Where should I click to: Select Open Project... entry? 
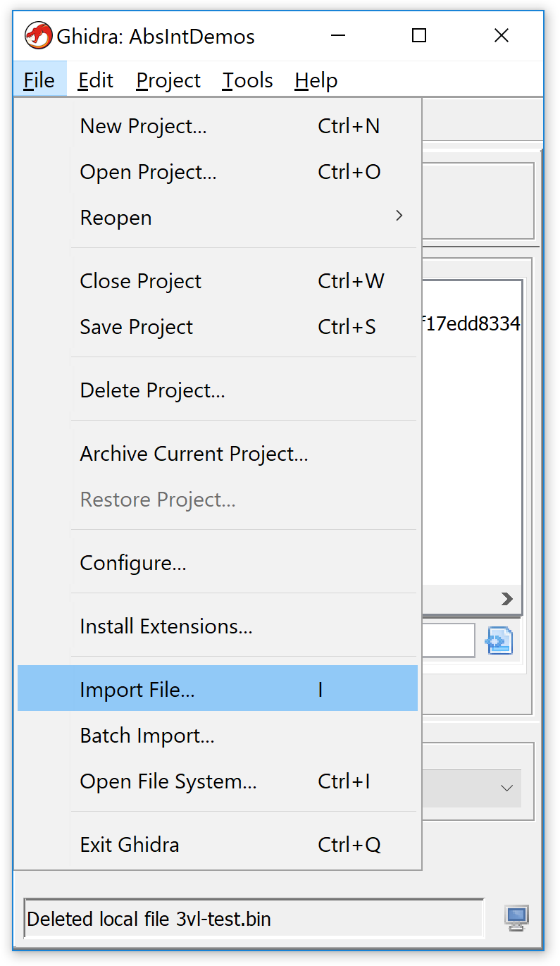218,172
